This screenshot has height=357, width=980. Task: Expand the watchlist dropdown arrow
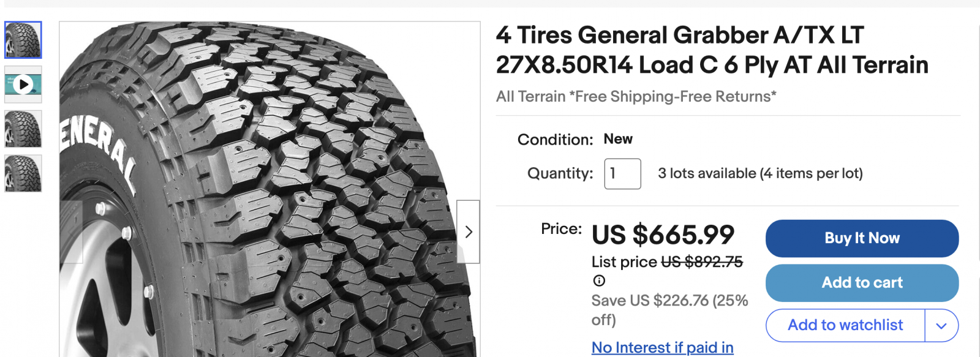[941, 326]
